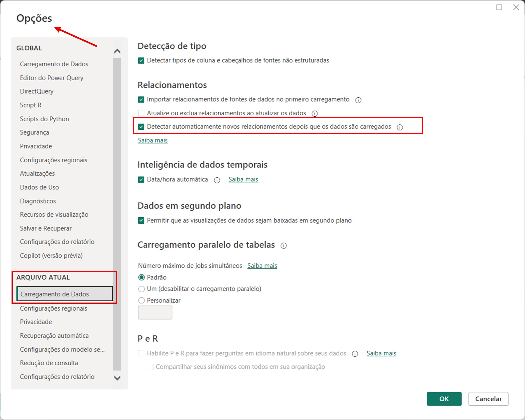Enable Atualize ou exclua relacionamentos checkbox
The image size is (525, 420).
point(141,113)
